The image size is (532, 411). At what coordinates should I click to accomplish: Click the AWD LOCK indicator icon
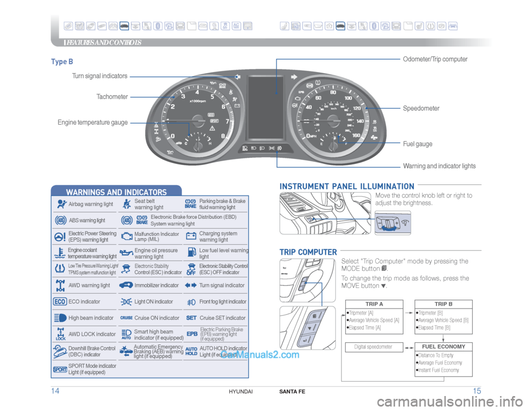coord(61,334)
